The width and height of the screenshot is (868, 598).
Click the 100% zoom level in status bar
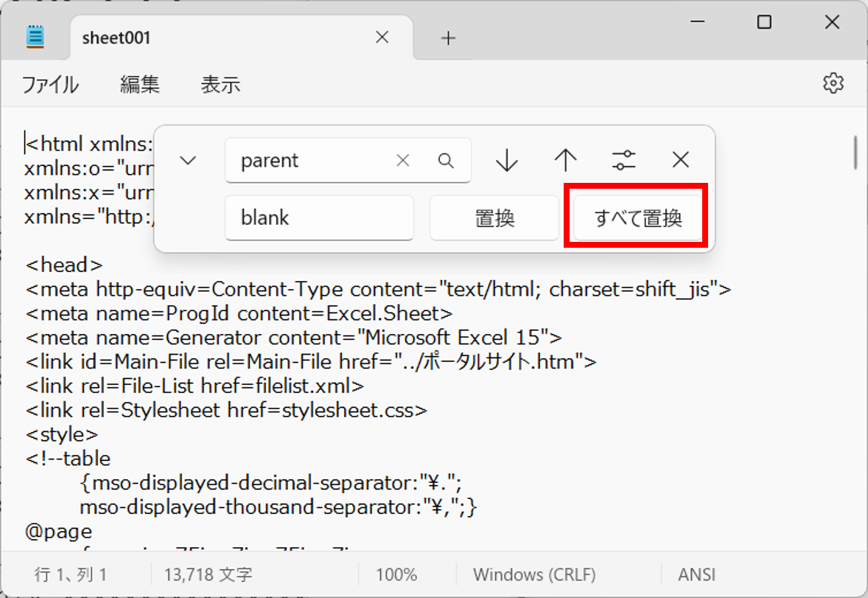(x=396, y=574)
